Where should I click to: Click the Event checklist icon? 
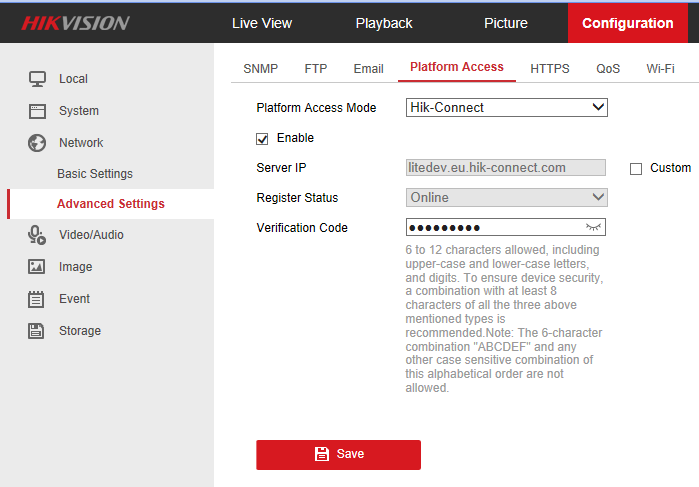click(37, 299)
